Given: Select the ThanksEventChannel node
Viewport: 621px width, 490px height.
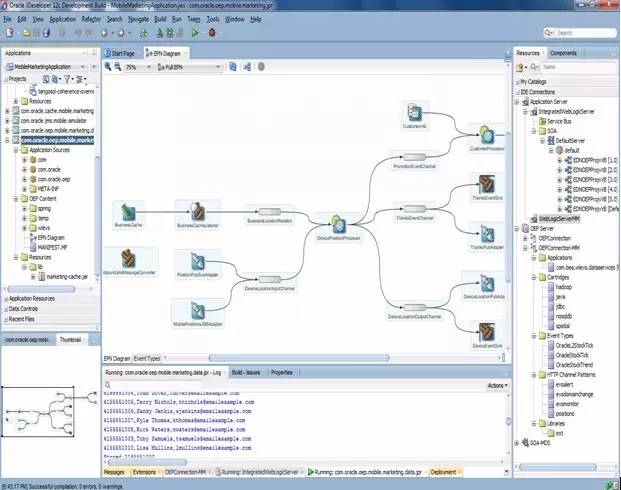Looking at the screenshot, I should click(415, 212).
